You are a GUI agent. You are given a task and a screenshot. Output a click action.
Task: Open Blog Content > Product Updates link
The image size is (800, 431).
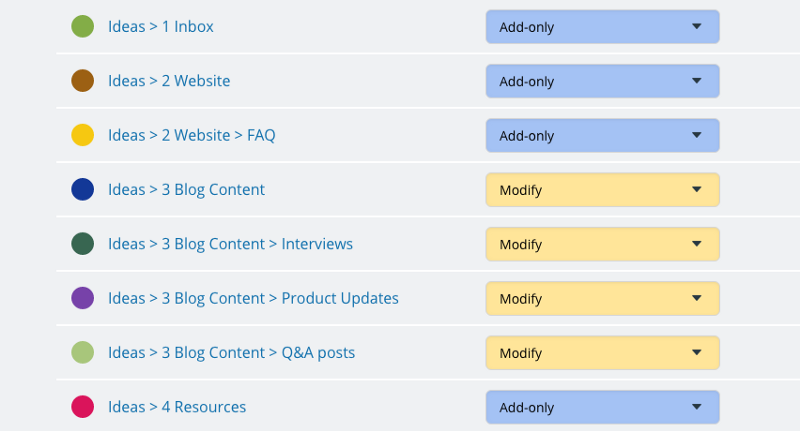tap(253, 298)
